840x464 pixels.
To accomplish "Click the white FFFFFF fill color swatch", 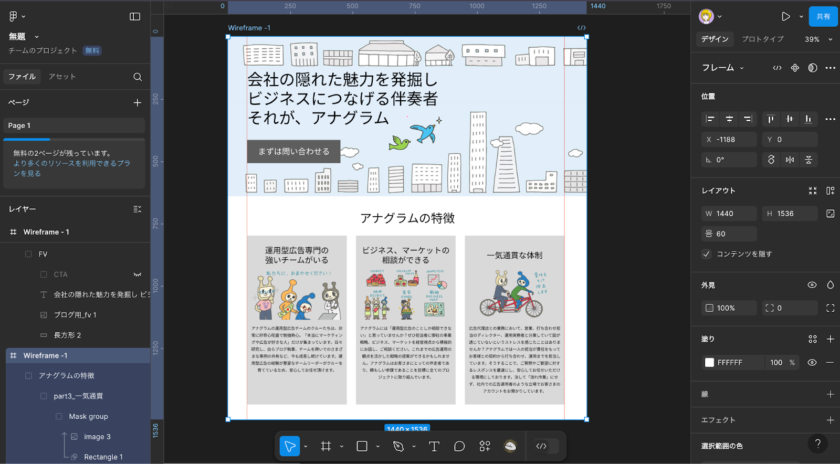I will tap(709, 362).
